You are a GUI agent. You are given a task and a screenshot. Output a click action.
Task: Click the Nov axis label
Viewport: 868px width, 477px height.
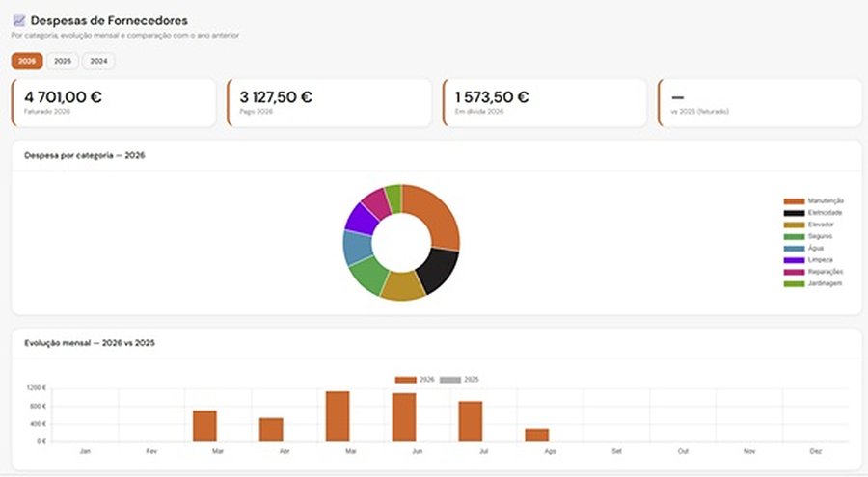pos(749,451)
